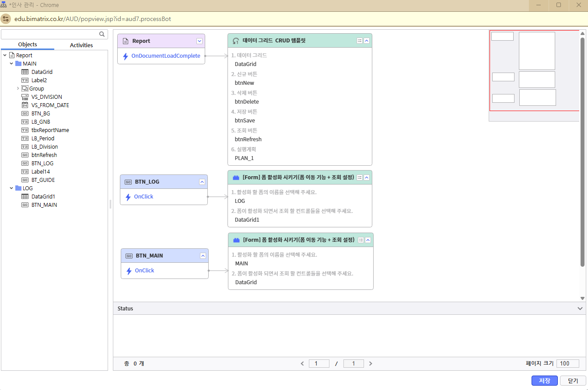588x390 pixels.
Task: Click the 페이지 크기 page size field
Action: [567, 363]
